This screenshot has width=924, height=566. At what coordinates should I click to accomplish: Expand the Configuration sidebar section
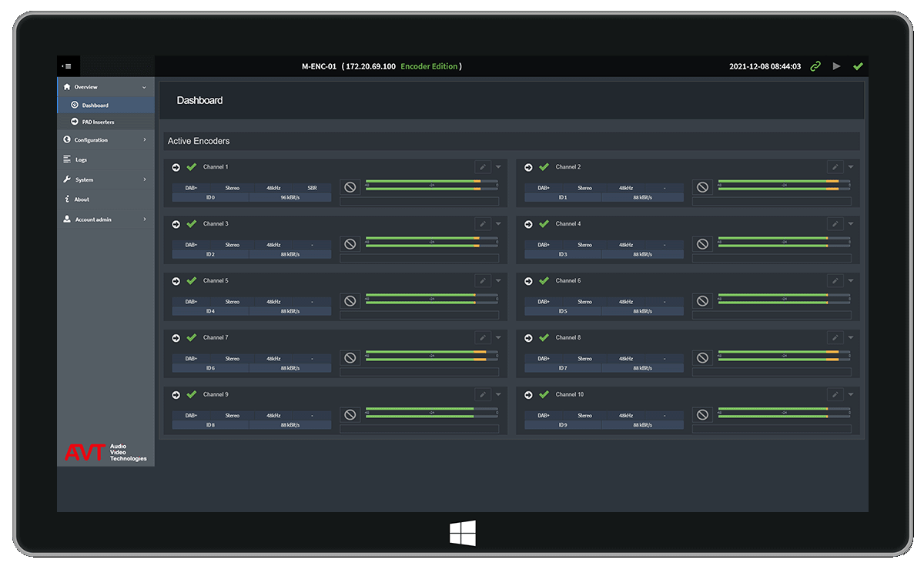tap(105, 140)
